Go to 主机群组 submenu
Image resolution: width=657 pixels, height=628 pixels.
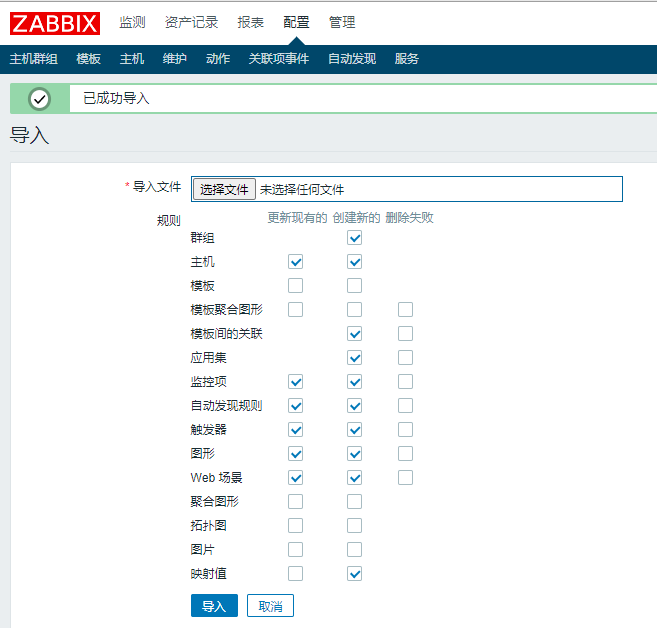coord(34,59)
